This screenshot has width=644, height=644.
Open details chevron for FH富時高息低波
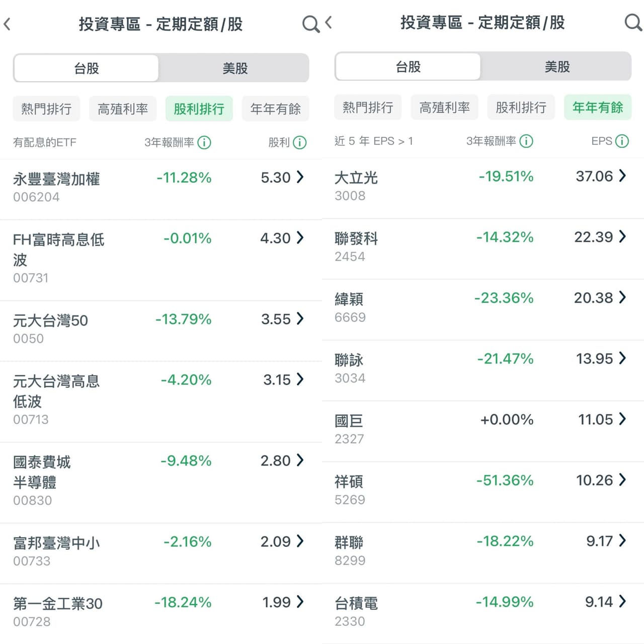300,237
